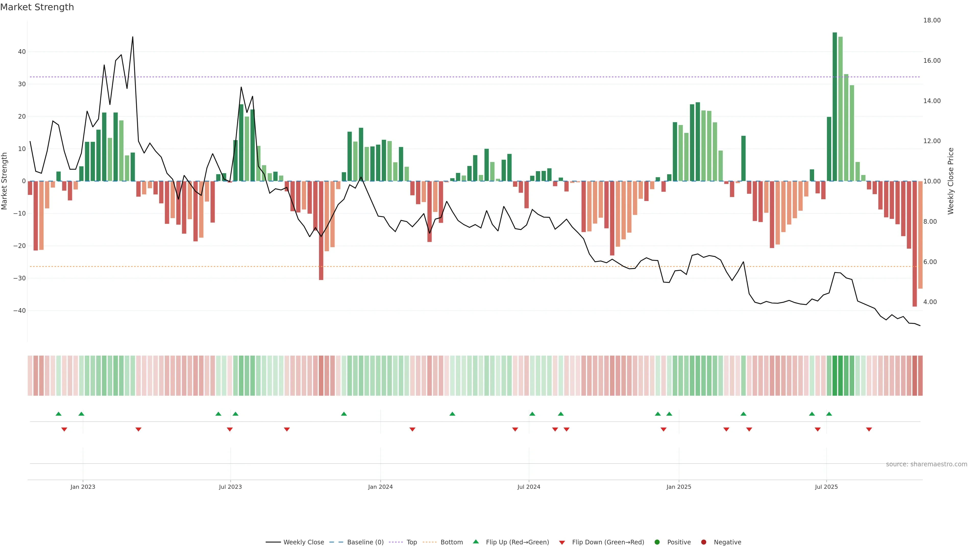The width and height of the screenshot is (980, 551).
Task: Click the rightmost green Flip Up triangle marker
Action: 829,414
